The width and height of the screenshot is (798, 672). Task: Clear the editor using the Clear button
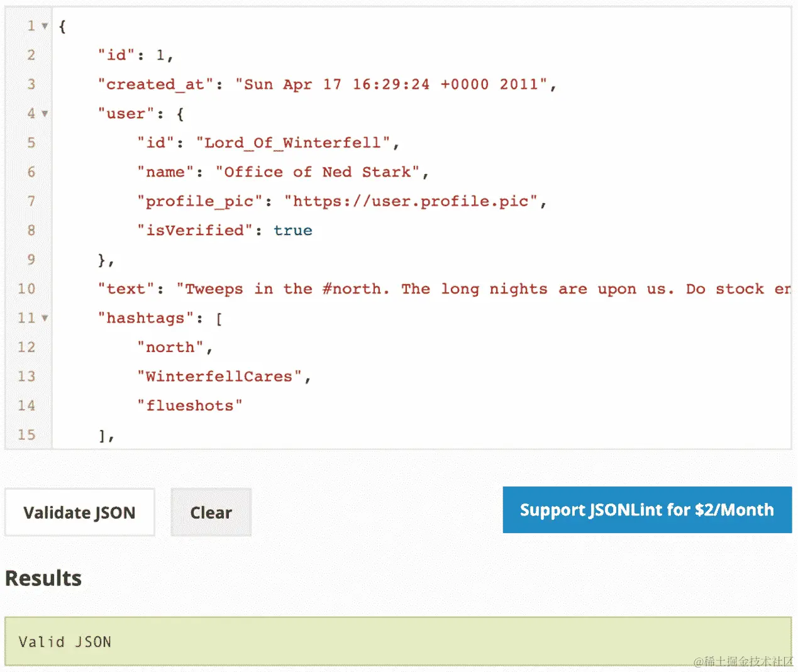(x=210, y=512)
